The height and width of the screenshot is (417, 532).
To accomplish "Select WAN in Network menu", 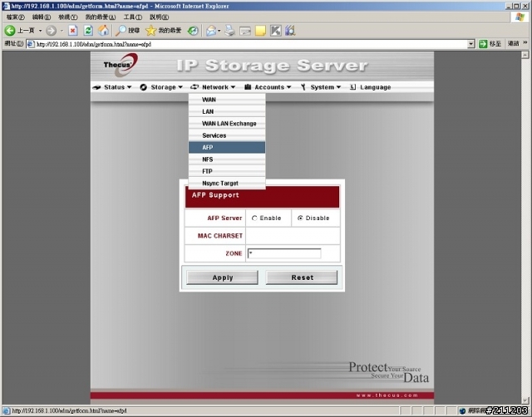I will tap(227, 100).
